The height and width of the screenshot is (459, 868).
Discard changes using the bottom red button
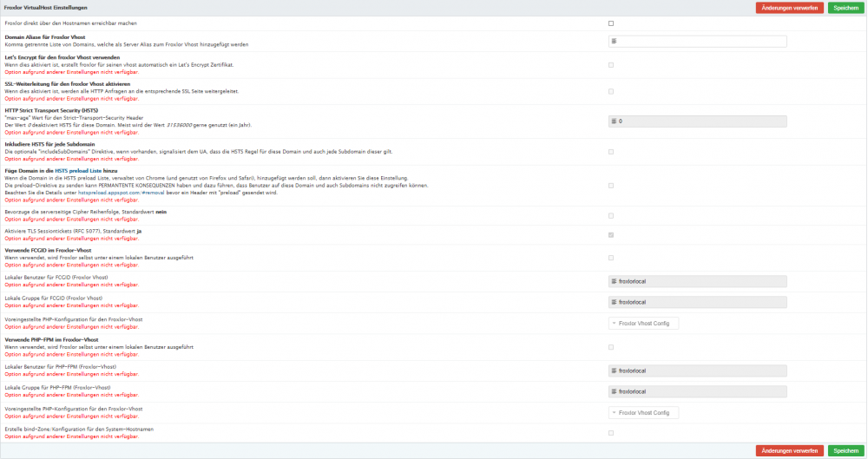[789, 451]
